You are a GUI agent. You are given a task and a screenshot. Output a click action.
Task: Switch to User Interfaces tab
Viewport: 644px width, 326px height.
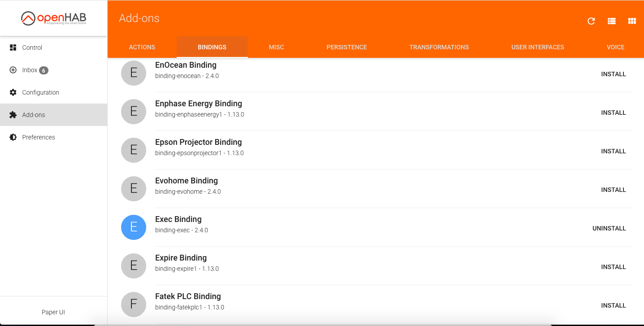(x=537, y=47)
